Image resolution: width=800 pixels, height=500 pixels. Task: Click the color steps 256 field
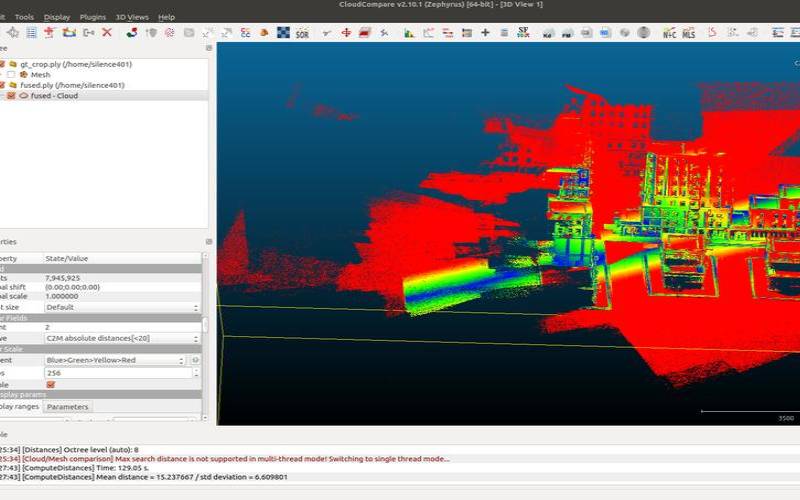point(118,373)
